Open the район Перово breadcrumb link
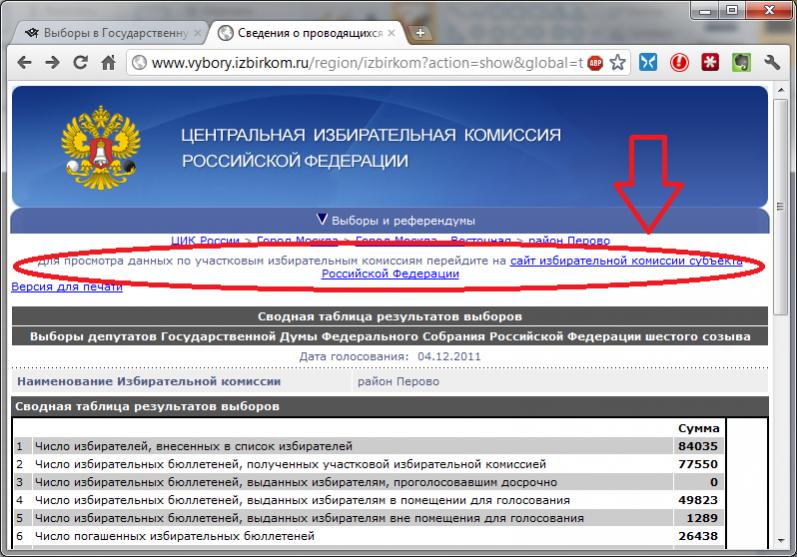Screen dimensions: 797x557 [568, 241]
